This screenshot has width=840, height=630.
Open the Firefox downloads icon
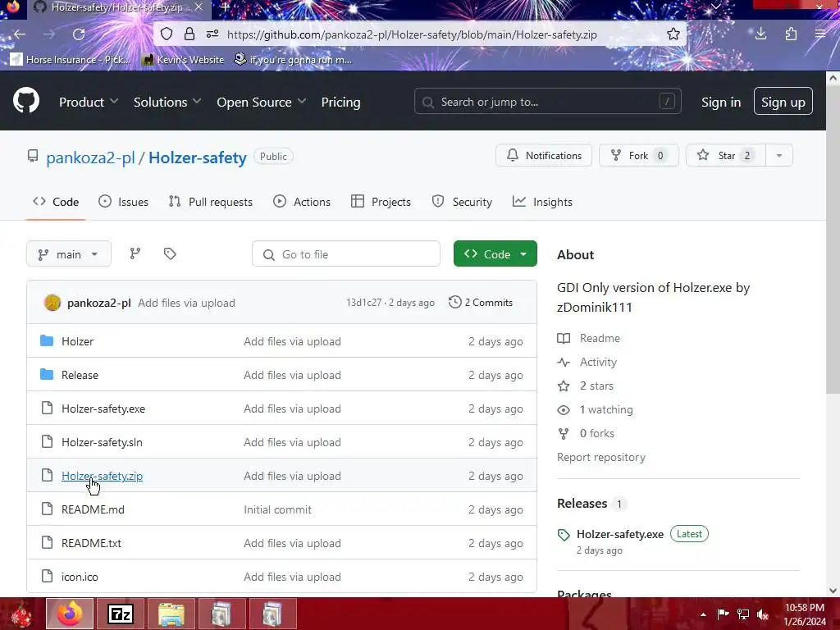(x=760, y=34)
